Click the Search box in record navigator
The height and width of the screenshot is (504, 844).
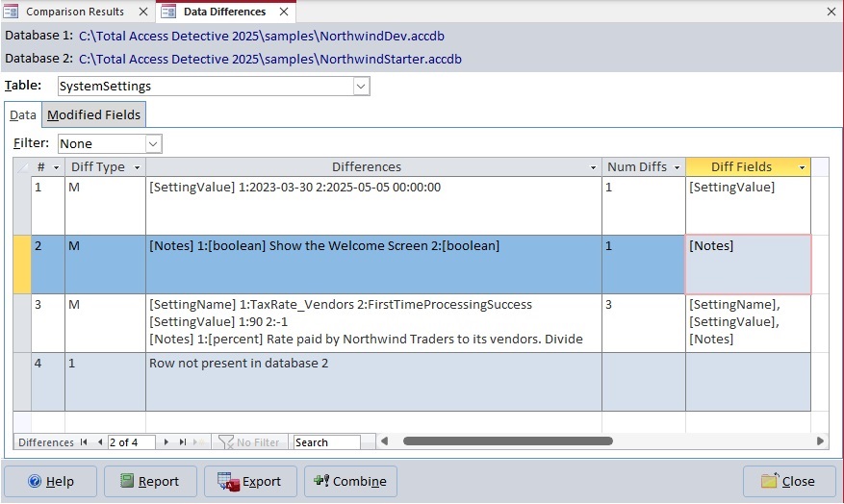[x=326, y=442]
